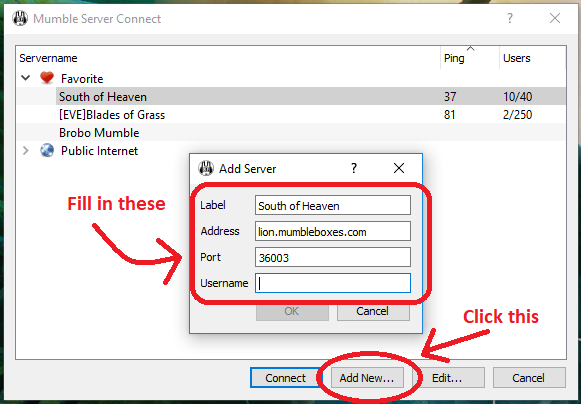Click the Add New... button
This screenshot has width=581, height=404.
coord(367,378)
